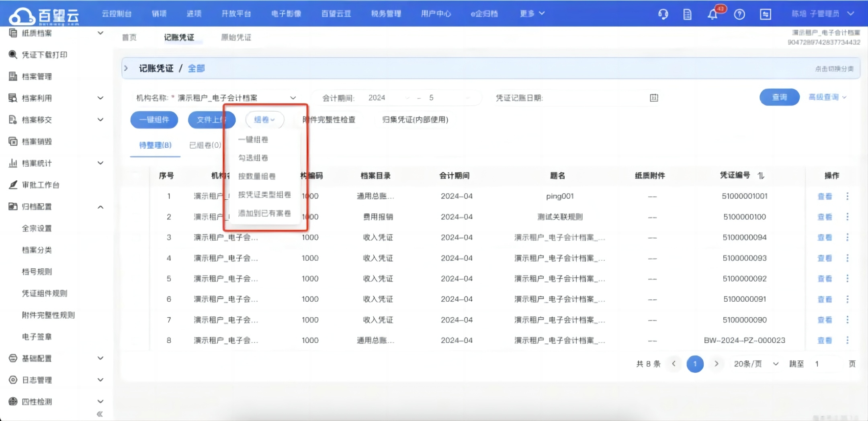Image resolution: width=868 pixels, height=421 pixels.
Task: Click the customer service headset icon
Action: pyautogui.click(x=663, y=14)
